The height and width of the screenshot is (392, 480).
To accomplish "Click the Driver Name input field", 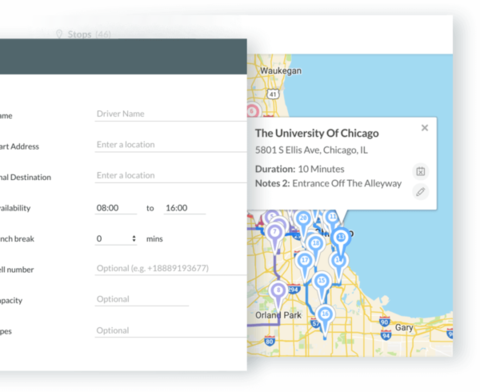I will tap(171, 114).
